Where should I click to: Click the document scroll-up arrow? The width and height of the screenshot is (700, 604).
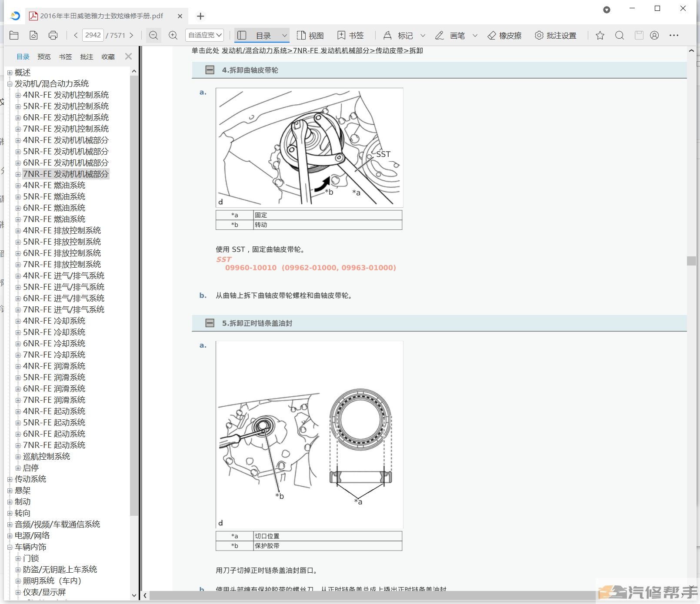pyautogui.click(x=691, y=51)
